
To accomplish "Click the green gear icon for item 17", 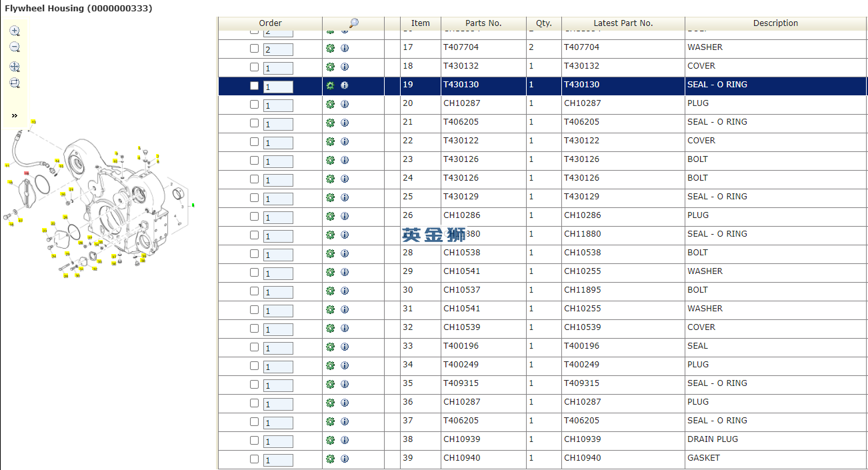I will pyautogui.click(x=330, y=48).
